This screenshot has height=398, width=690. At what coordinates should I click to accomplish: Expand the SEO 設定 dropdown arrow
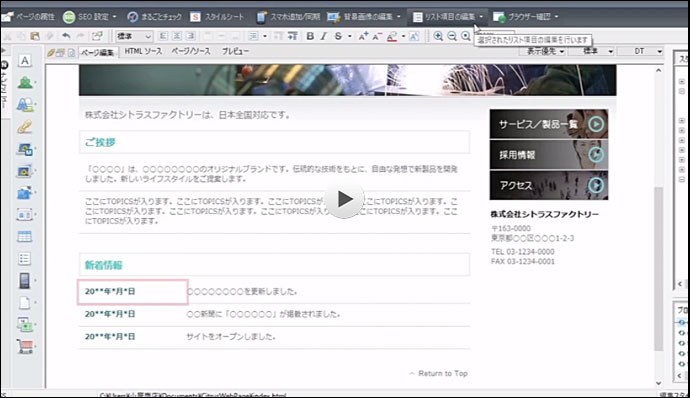tap(114, 17)
